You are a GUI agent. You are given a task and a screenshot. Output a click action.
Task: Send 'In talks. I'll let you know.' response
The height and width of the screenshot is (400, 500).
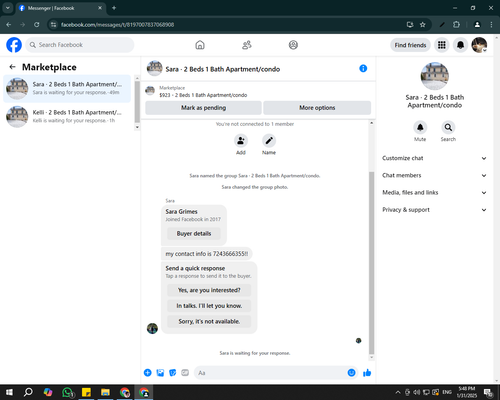click(209, 306)
